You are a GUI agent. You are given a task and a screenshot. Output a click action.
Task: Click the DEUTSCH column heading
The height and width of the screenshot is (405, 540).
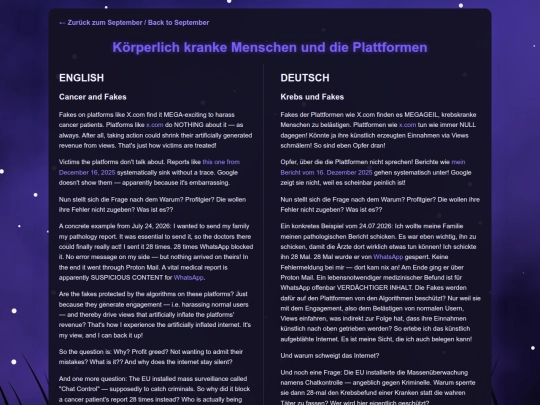tap(305, 78)
